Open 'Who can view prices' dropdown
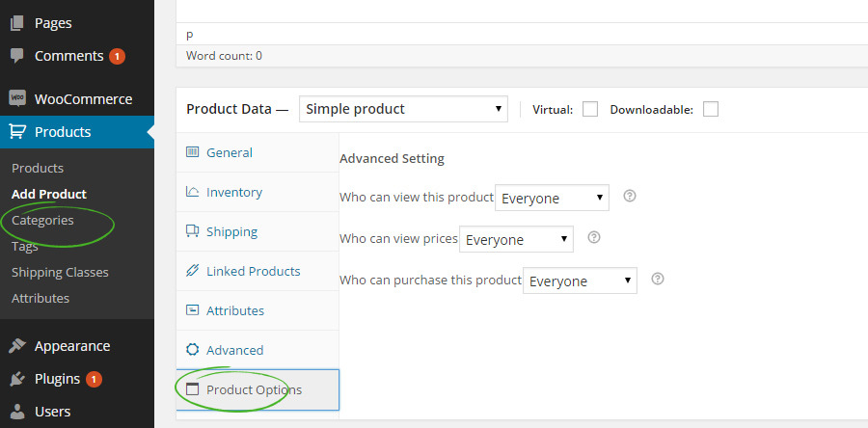 (516, 240)
